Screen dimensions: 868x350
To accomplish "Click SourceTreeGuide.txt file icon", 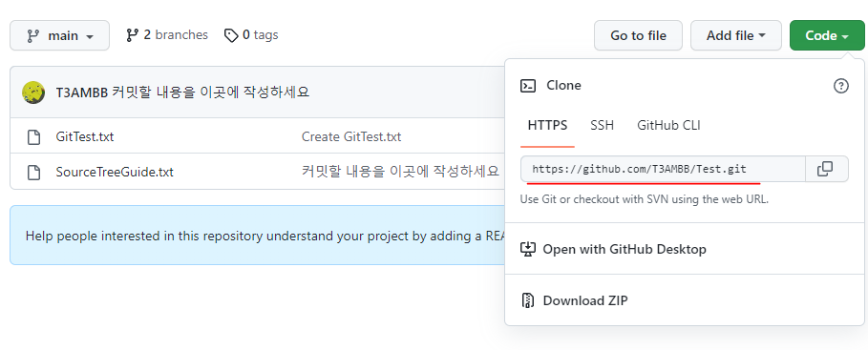I will click(x=34, y=172).
